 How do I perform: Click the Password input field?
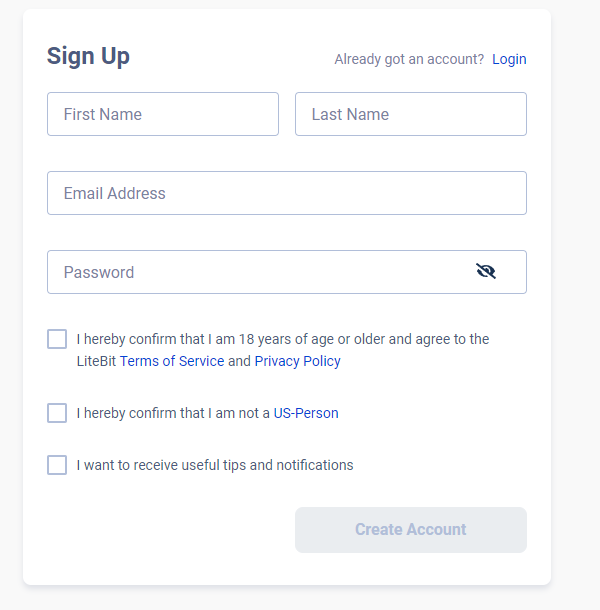pyautogui.click(x=260, y=272)
